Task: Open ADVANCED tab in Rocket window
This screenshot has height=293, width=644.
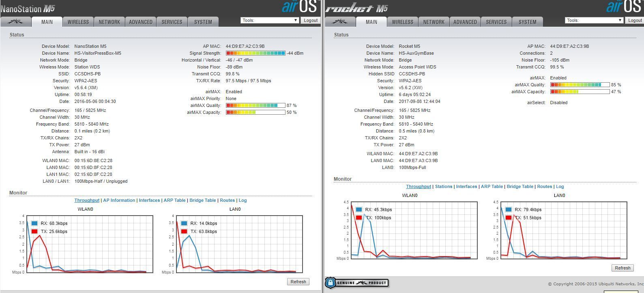Action: point(465,22)
